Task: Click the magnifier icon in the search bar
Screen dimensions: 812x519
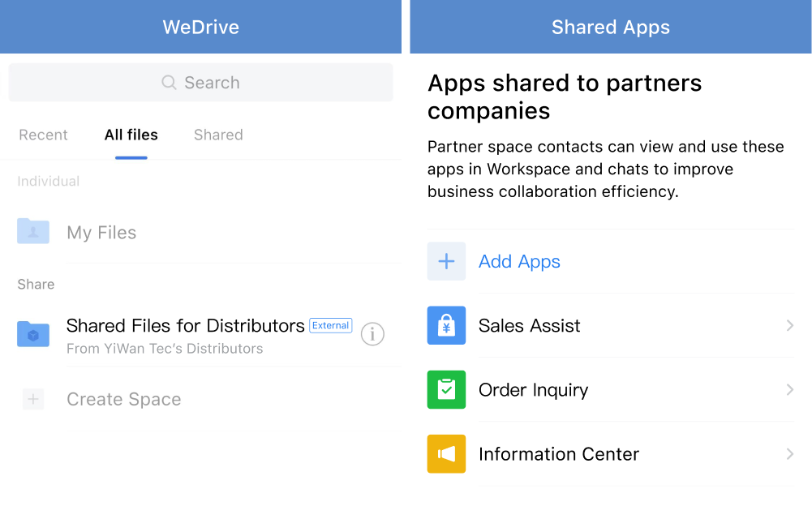Action: click(x=169, y=82)
